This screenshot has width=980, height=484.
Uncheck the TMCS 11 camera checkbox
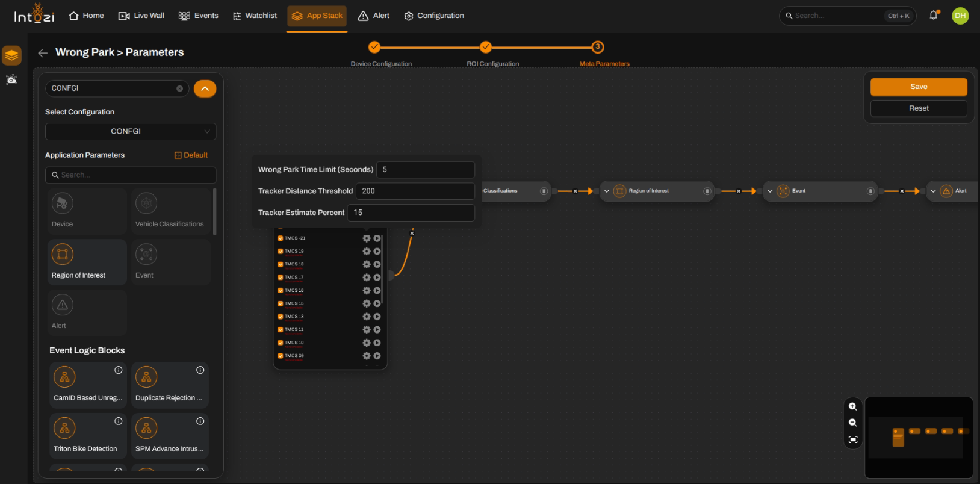pos(280,330)
